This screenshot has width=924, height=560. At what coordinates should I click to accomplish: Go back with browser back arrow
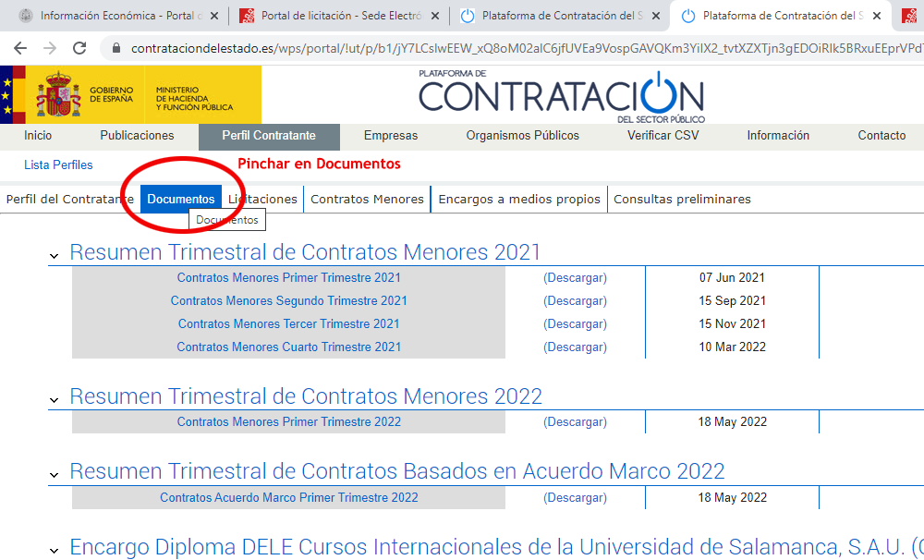click(20, 48)
